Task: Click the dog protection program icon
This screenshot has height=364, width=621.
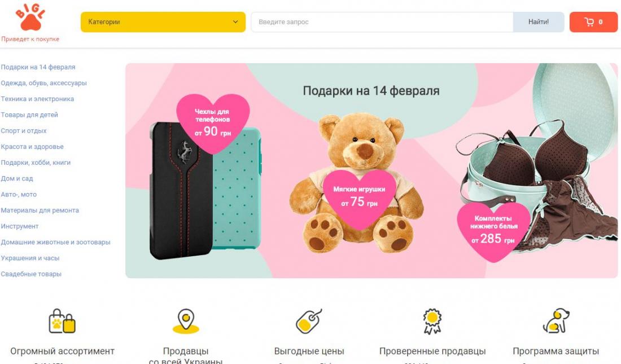Action: (x=556, y=321)
